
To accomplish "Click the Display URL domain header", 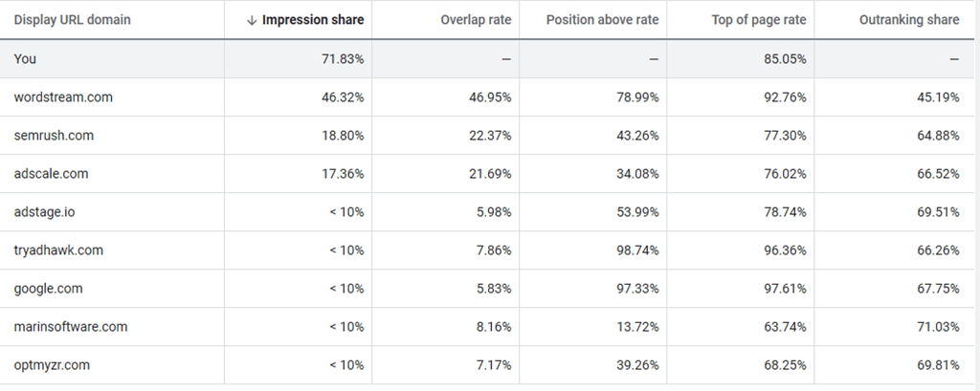I will coord(72,20).
